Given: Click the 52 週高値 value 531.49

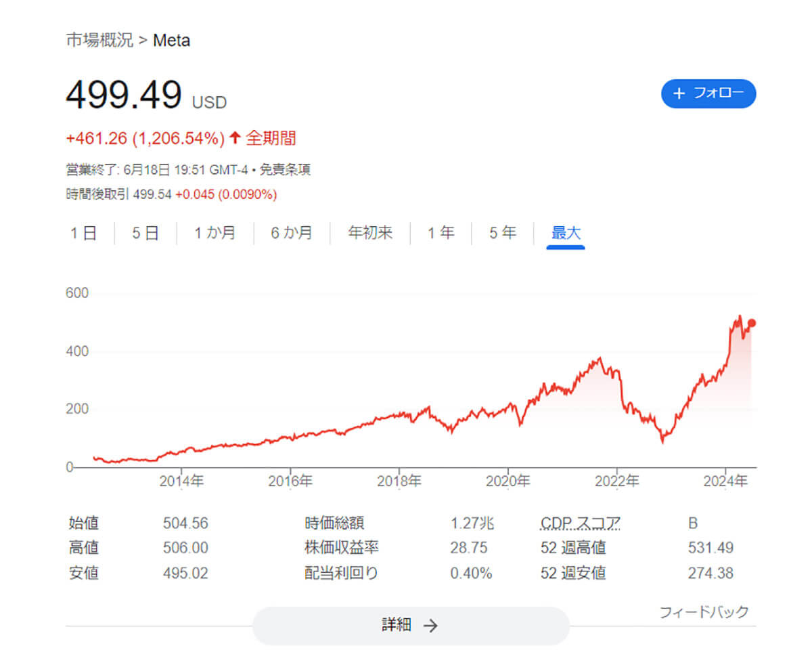Looking at the screenshot, I should coord(710,548).
